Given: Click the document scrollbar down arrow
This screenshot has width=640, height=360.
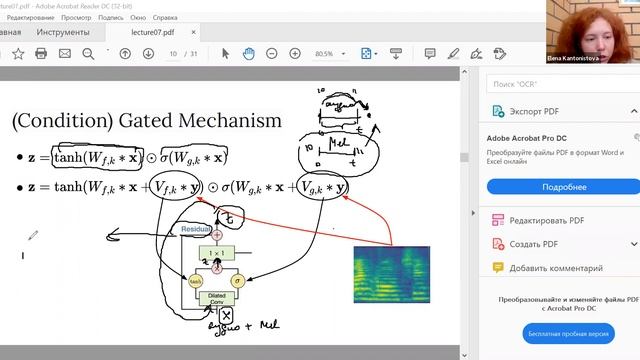Looking at the screenshot, I should pyautogui.click(x=464, y=355).
